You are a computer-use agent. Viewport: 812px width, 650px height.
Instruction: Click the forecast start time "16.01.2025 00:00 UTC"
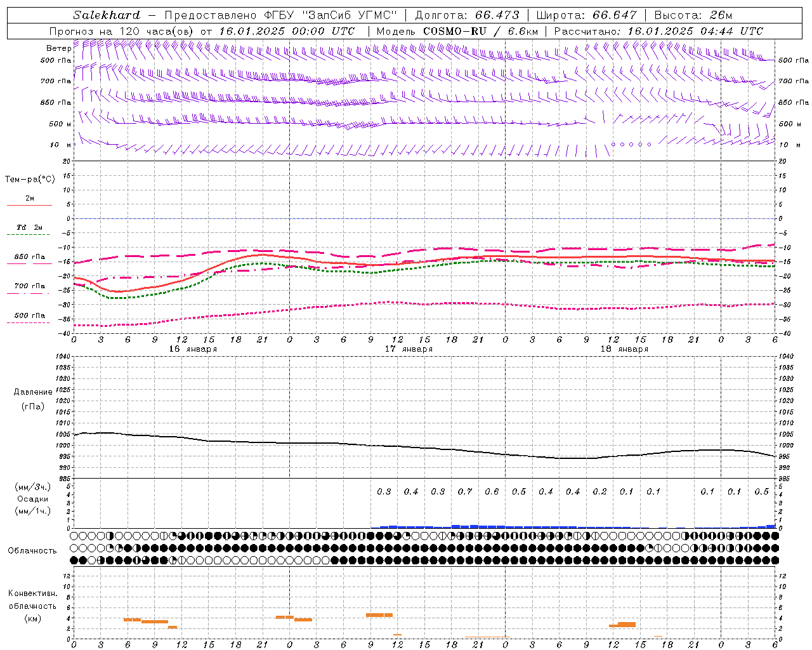point(287,31)
